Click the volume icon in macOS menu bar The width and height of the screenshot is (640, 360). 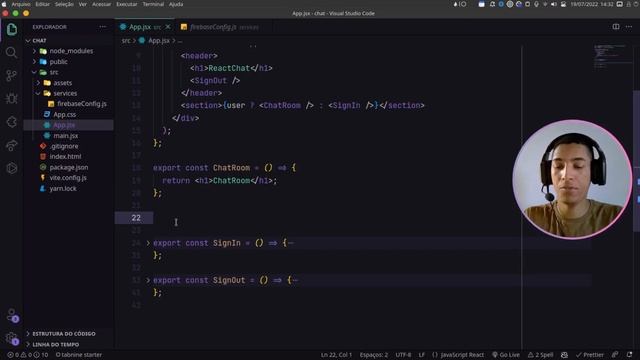point(554,4)
